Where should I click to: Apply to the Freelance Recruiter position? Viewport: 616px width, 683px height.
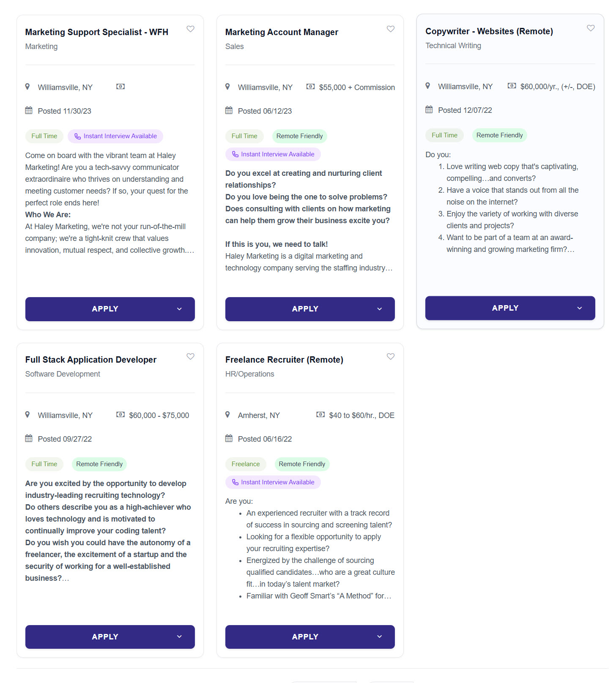coord(305,637)
